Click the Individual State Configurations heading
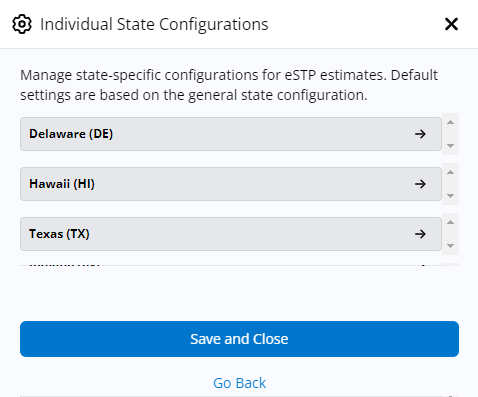This screenshot has height=397, width=478. [x=154, y=24]
